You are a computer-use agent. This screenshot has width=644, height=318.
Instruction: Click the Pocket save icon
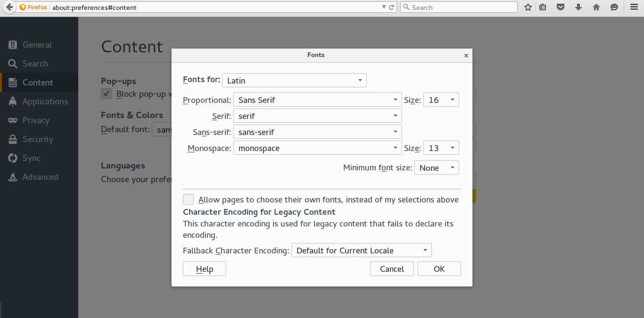(x=561, y=8)
